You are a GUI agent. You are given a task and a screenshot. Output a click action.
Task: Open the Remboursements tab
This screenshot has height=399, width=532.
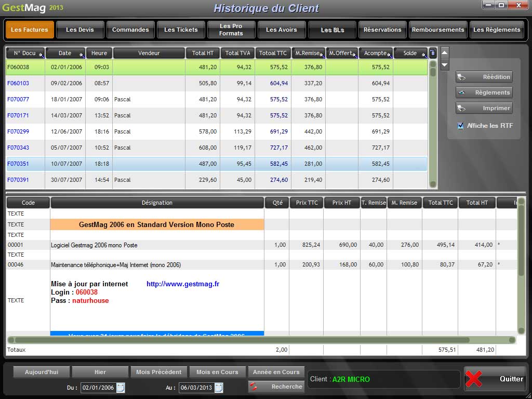[x=437, y=30]
